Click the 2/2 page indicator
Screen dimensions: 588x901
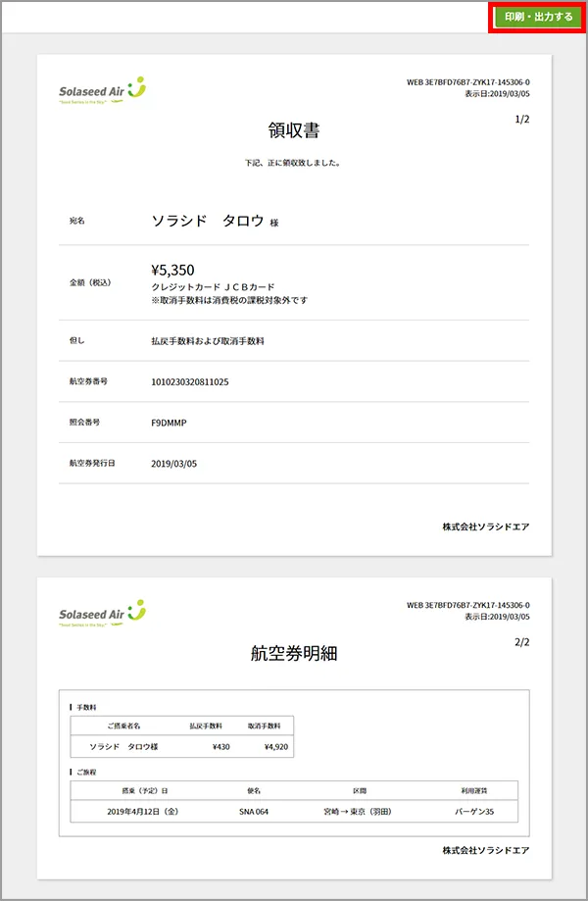(x=521, y=642)
